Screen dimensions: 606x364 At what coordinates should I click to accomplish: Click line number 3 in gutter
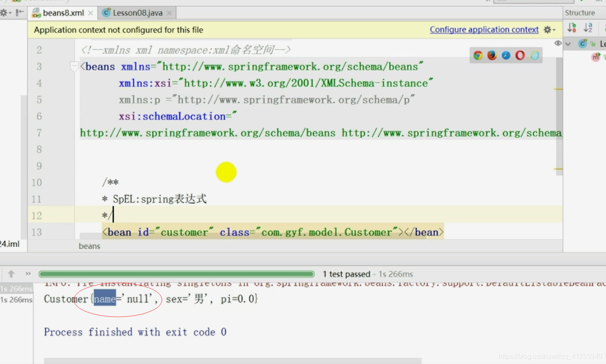click(39, 67)
